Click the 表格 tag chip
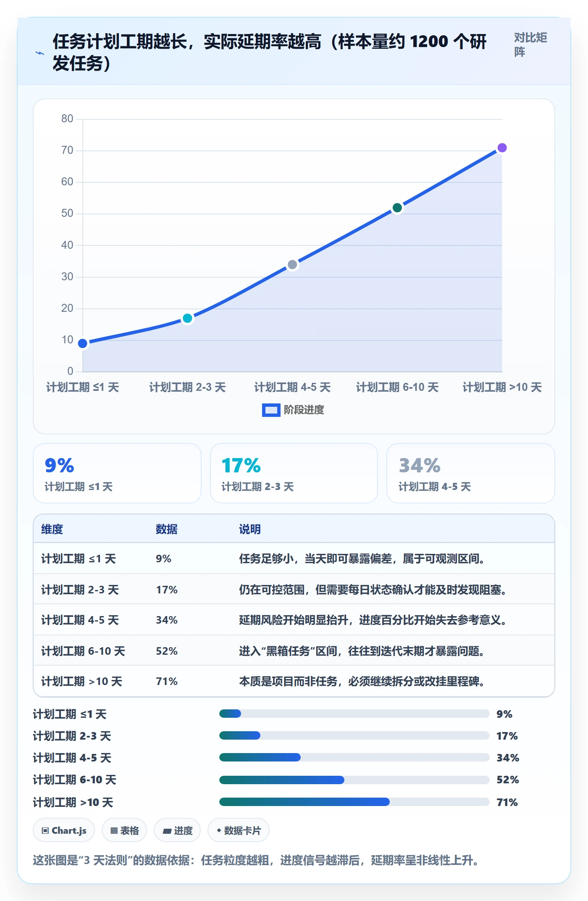 tap(124, 830)
